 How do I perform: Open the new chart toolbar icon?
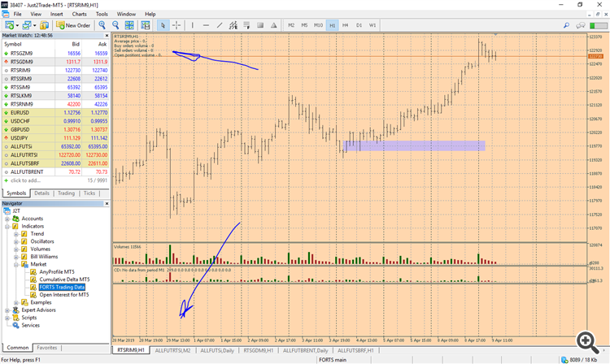click(9, 25)
